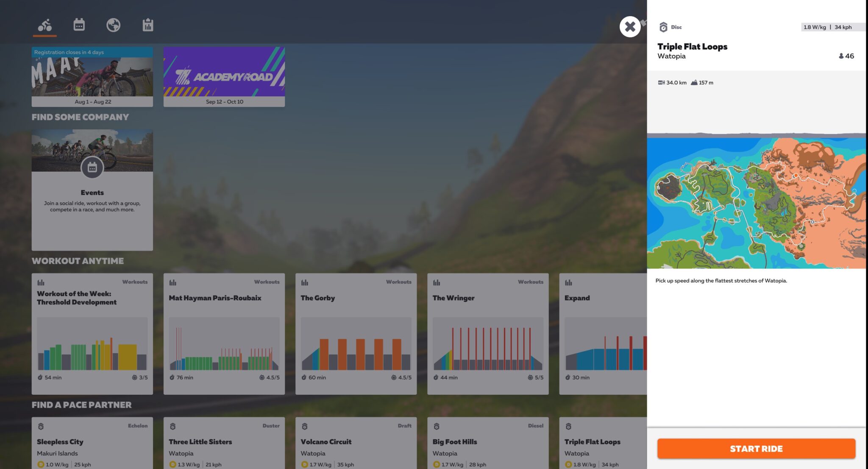Open the training plans clipboard icon
The height and width of the screenshot is (469, 868).
(147, 25)
